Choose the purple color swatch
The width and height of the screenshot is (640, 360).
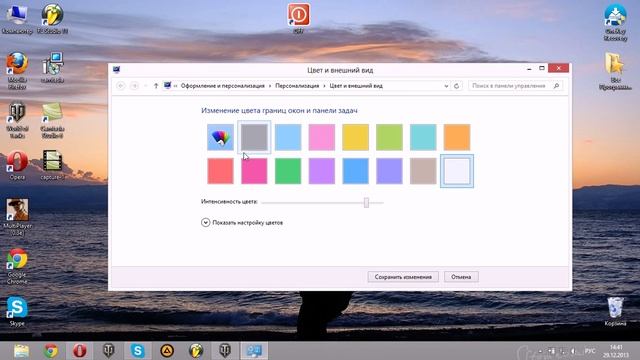pyautogui.click(x=322, y=171)
